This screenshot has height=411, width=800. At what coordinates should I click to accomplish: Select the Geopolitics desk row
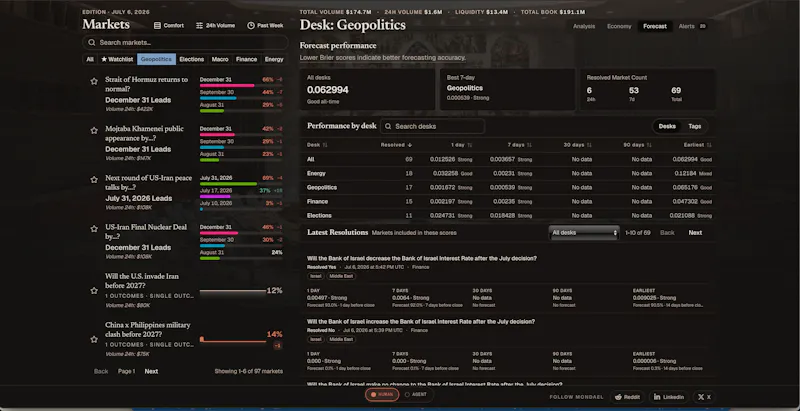[x=509, y=187]
